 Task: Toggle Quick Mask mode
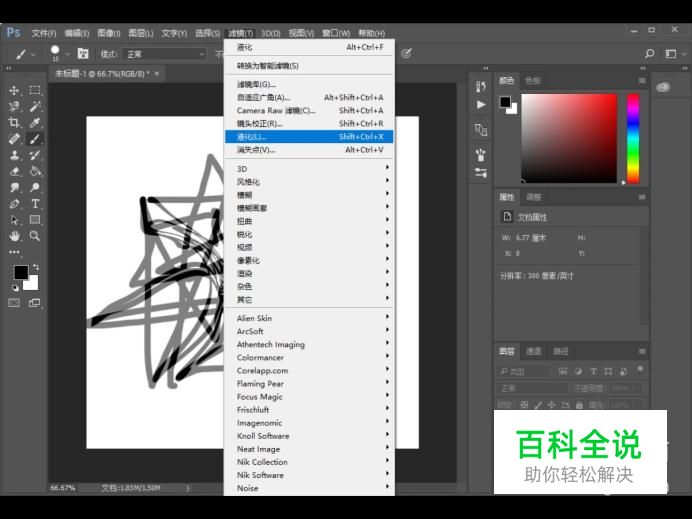pos(14,303)
